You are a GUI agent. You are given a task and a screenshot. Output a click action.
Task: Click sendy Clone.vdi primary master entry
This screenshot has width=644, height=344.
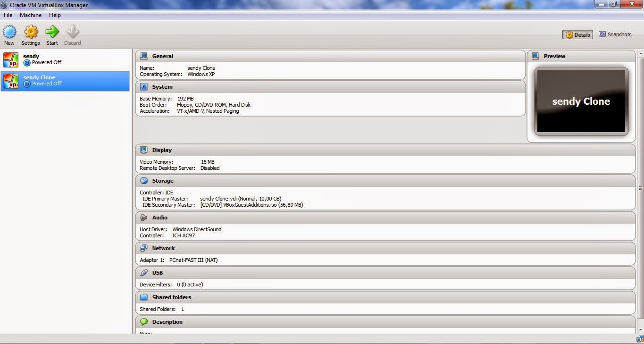pyautogui.click(x=241, y=199)
